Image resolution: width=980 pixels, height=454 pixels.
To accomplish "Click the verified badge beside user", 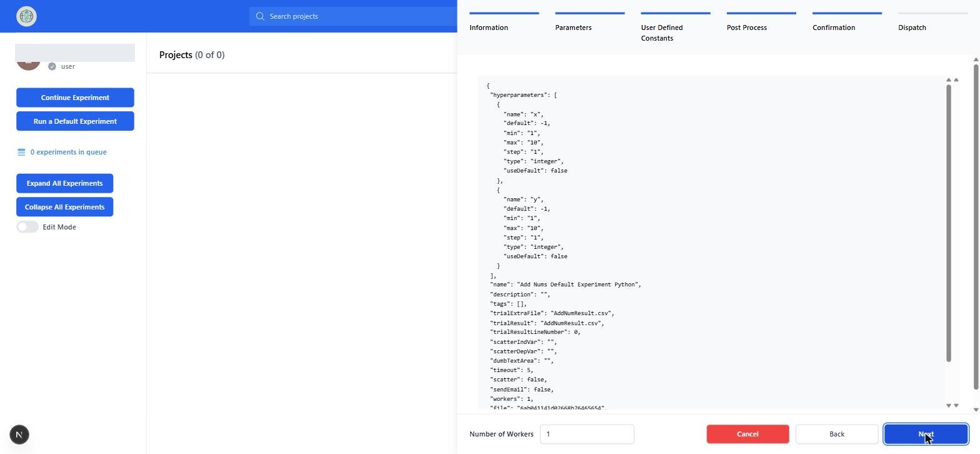I will point(52,66).
